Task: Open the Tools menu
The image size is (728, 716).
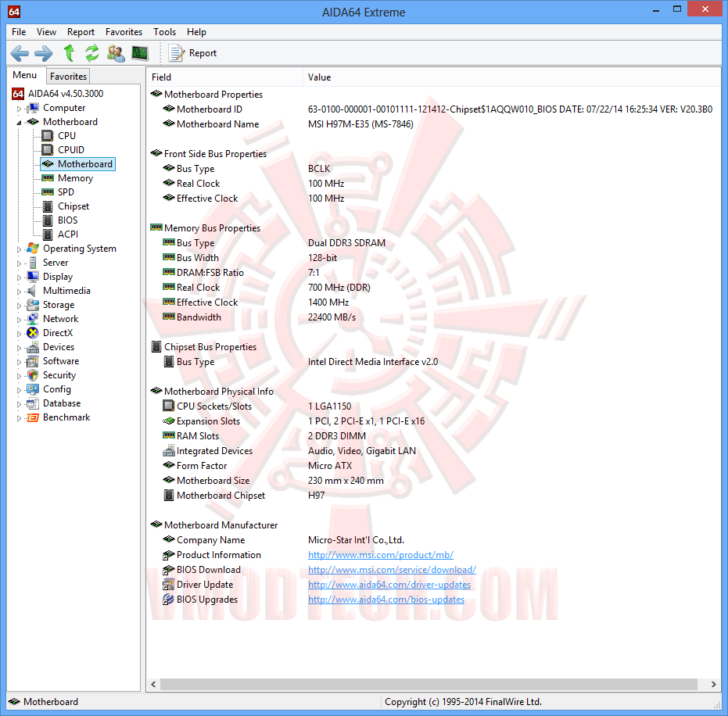Action: 165,32
